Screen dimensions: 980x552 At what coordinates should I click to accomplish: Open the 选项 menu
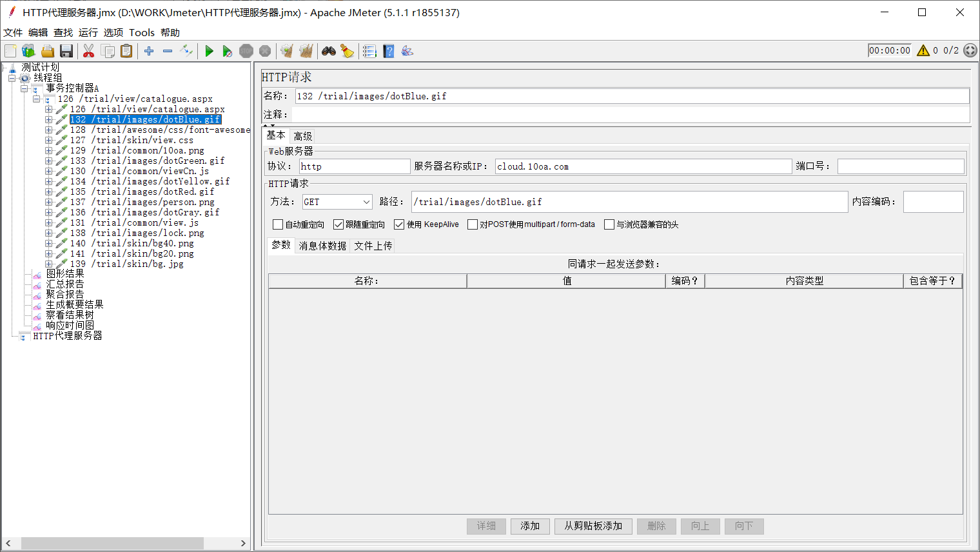(113, 32)
